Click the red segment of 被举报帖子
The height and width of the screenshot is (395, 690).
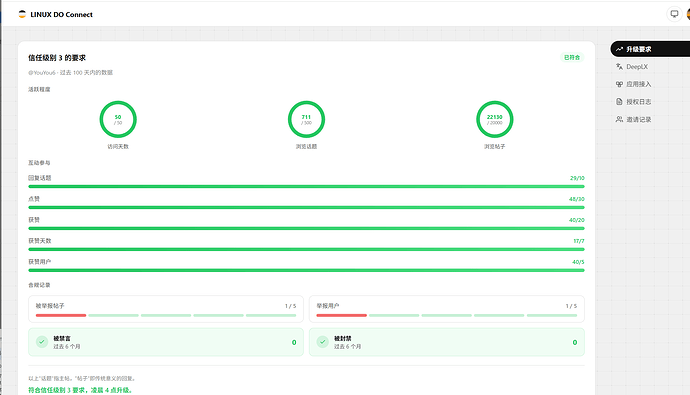click(x=61, y=315)
